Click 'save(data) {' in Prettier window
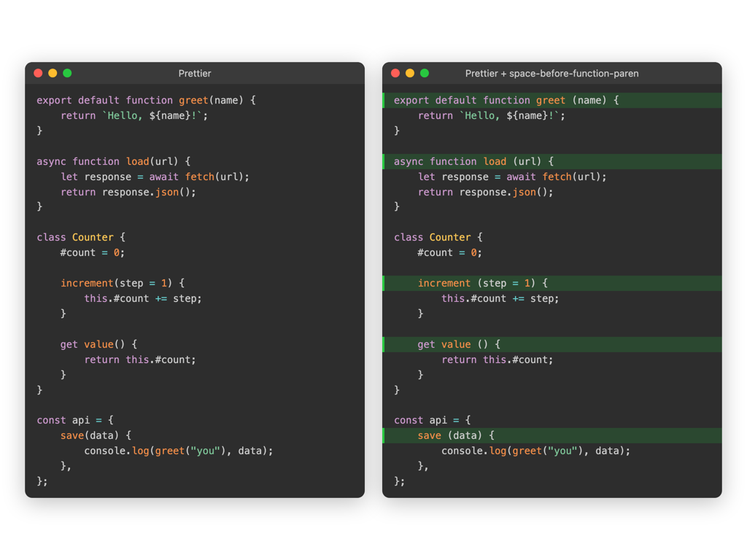The image size is (747, 560). (x=96, y=435)
